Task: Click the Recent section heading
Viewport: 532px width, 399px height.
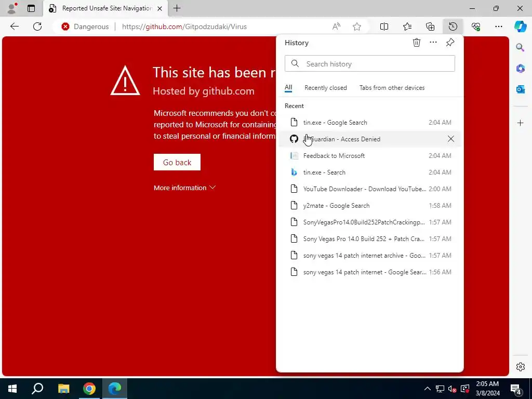Action: (294, 106)
